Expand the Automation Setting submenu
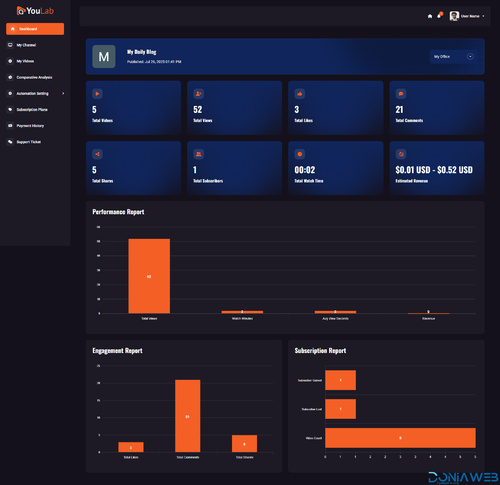This screenshot has height=485, width=500. tap(35, 93)
